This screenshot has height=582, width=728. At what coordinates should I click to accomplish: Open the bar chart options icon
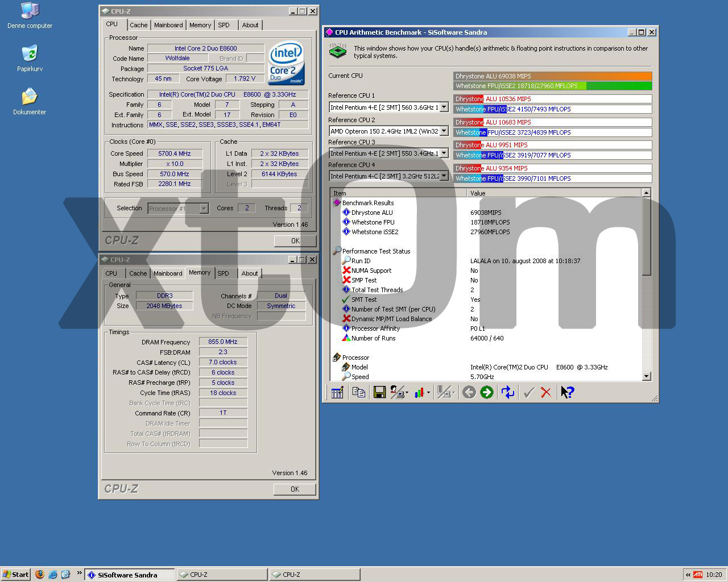420,392
